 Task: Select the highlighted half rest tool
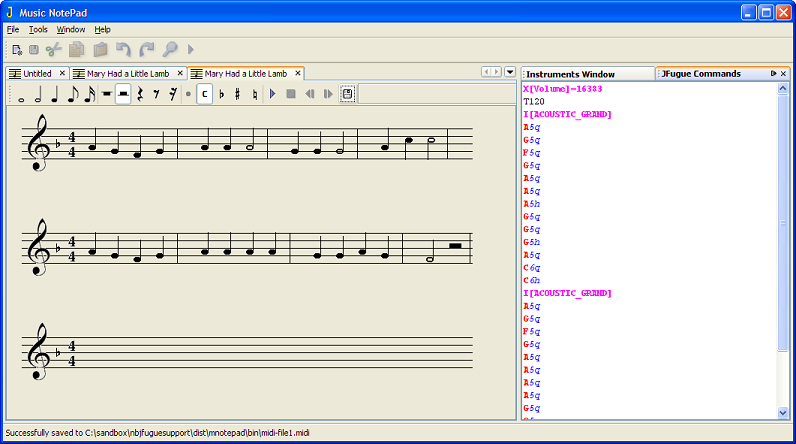123,94
